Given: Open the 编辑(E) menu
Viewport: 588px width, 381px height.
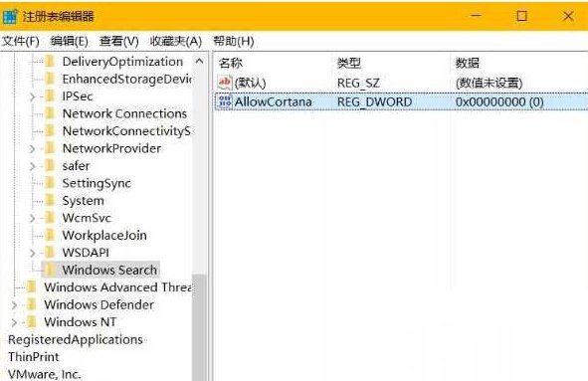Looking at the screenshot, I should point(69,41).
